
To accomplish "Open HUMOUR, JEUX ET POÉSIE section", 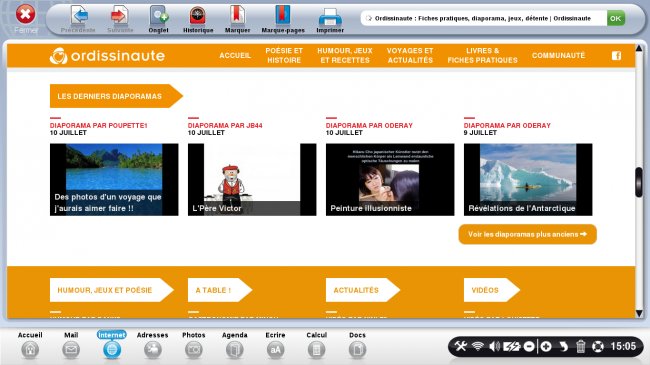I will pos(111,290).
